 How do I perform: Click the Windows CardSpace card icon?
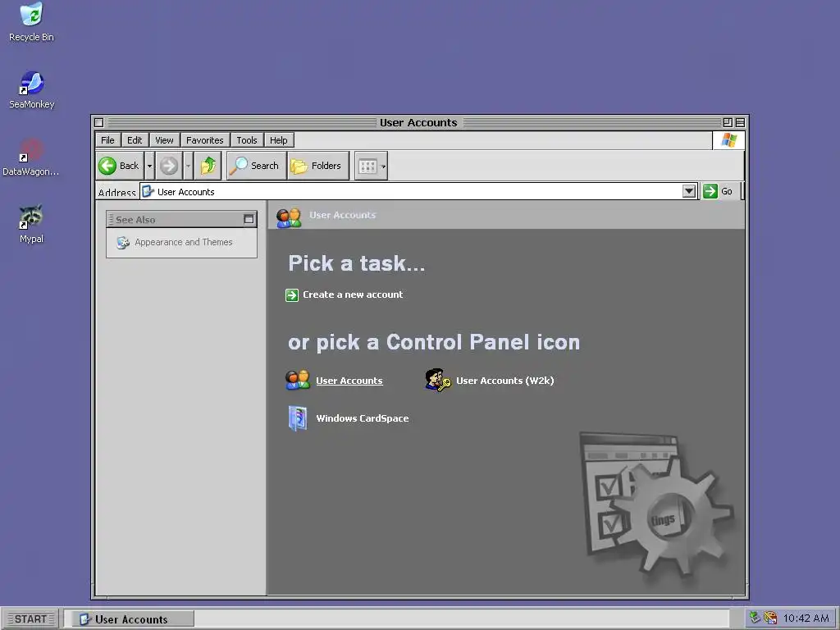point(297,418)
